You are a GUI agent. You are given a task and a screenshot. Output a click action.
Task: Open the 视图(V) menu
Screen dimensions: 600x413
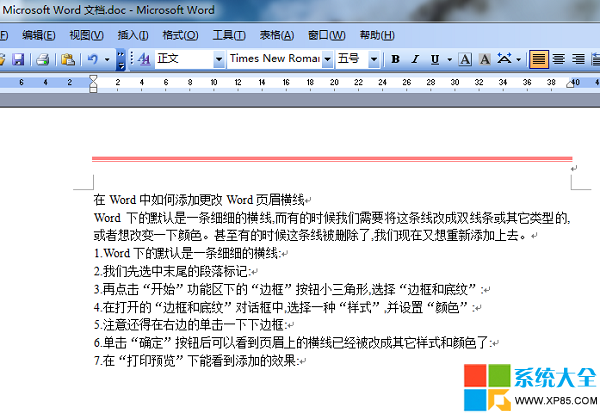click(86, 36)
